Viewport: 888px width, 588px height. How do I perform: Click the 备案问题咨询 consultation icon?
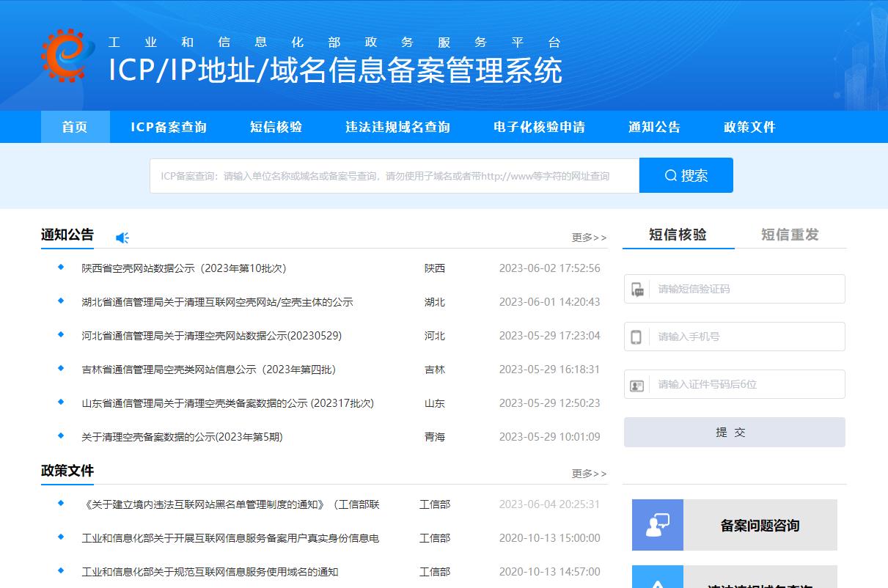click(657, 525)
